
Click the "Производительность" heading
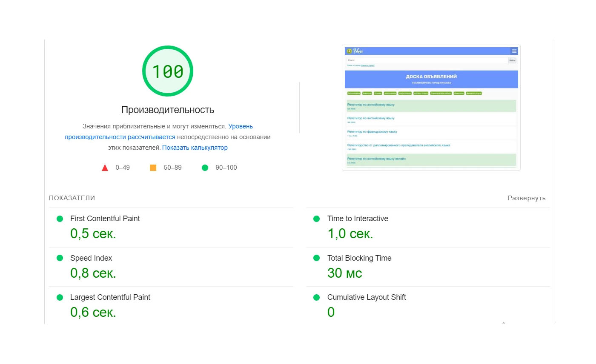point(168,110)
